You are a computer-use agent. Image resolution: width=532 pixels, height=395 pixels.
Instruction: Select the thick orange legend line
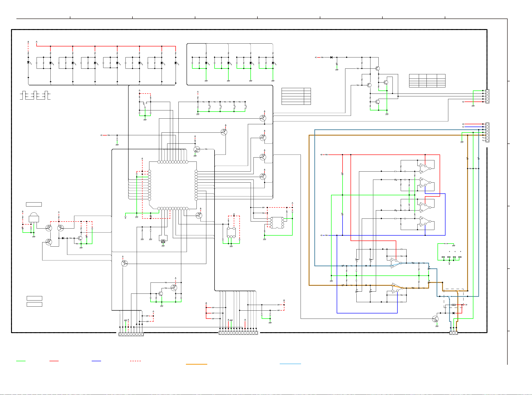pos(196,364)
